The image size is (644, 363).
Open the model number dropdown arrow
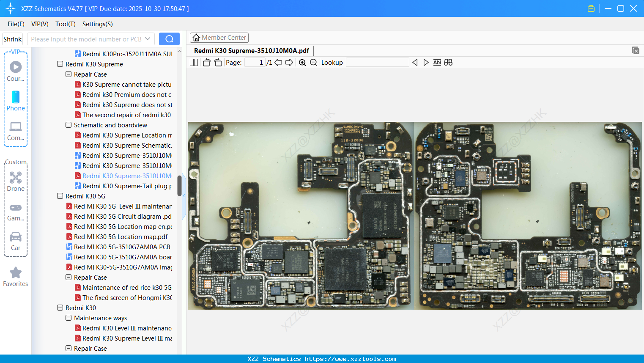point(148,39)
